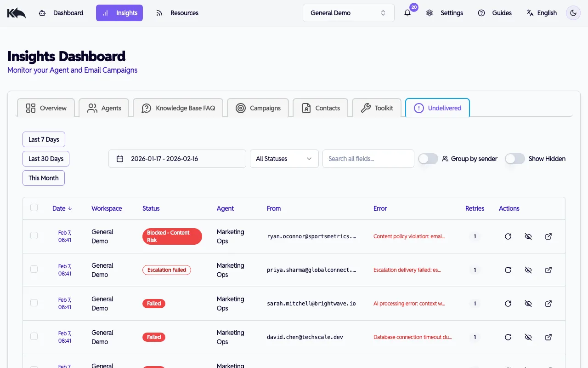Select the Last 7 Days filter

point(44,139)
